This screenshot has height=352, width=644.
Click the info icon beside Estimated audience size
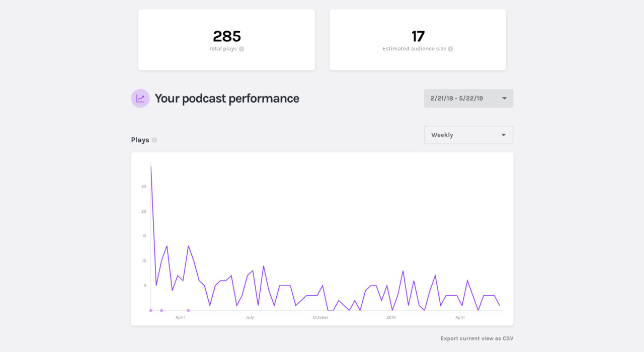tap(451, 49)
